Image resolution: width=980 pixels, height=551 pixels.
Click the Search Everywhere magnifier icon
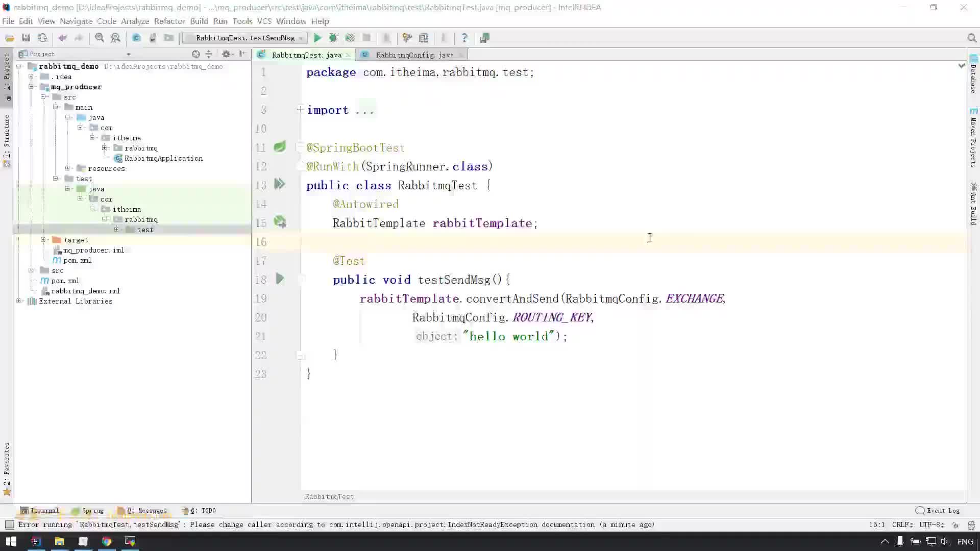coord(972,38)
